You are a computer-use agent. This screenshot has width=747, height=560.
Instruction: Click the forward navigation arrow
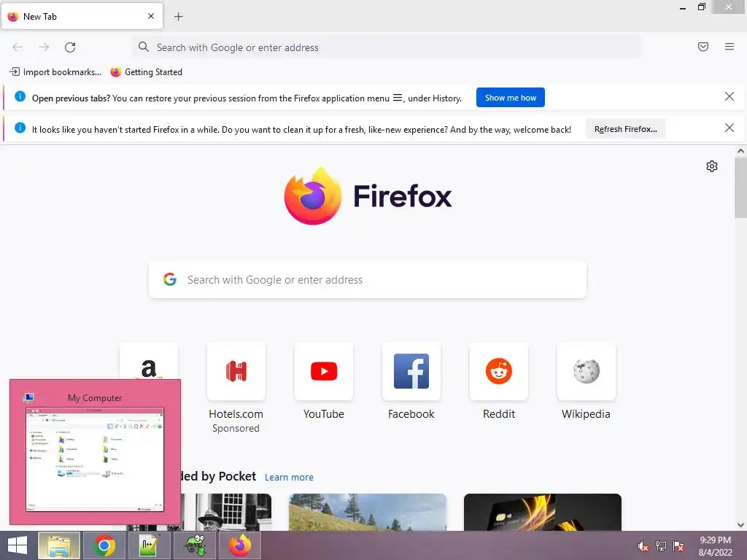pos(44,47)
